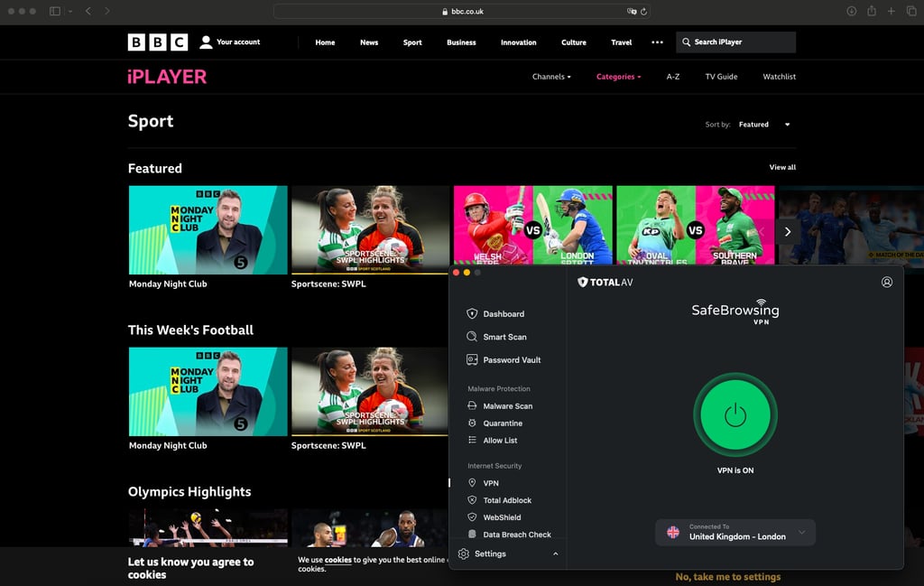The width and height of the screenshot is (924, 586).
Task: Open new tab with the plus icon
Action: [891, 11]
